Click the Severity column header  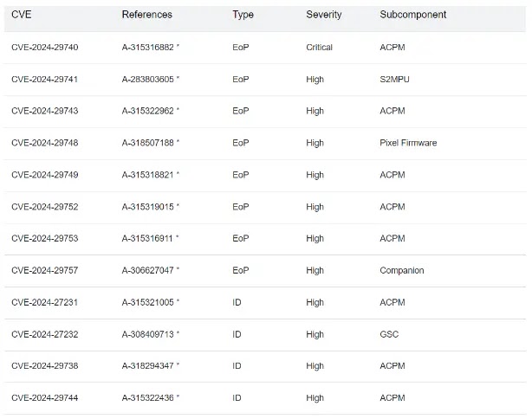[x=324, y=15]
